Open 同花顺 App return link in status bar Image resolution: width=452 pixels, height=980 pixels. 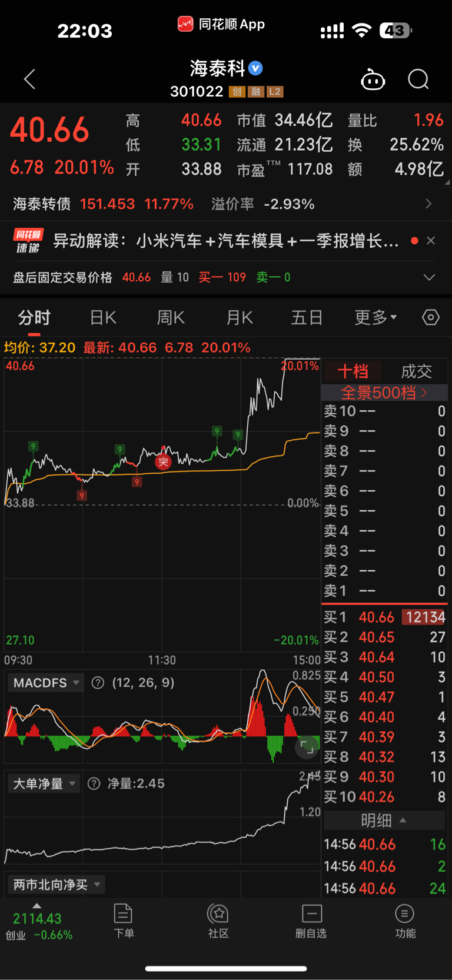221,24
